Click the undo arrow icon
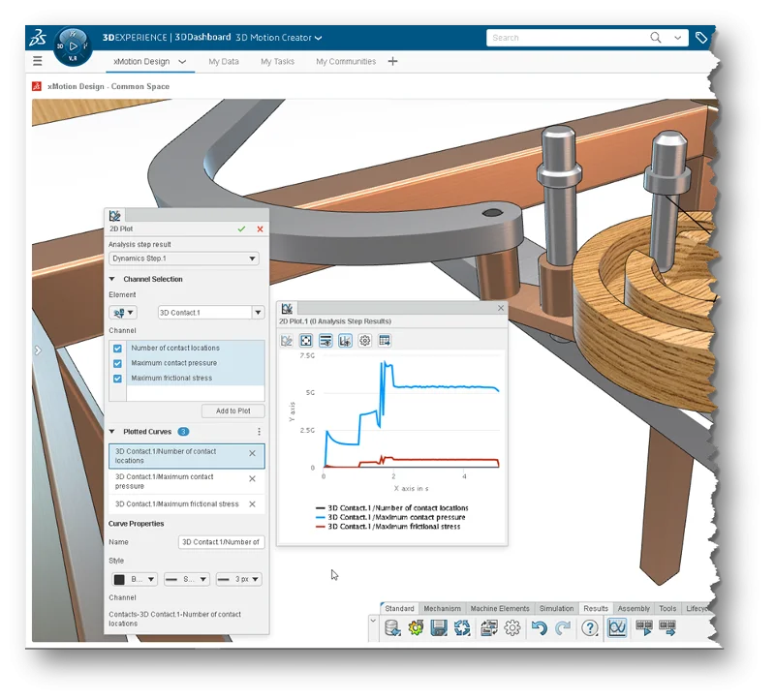775x700 pixels. (540, 628)
